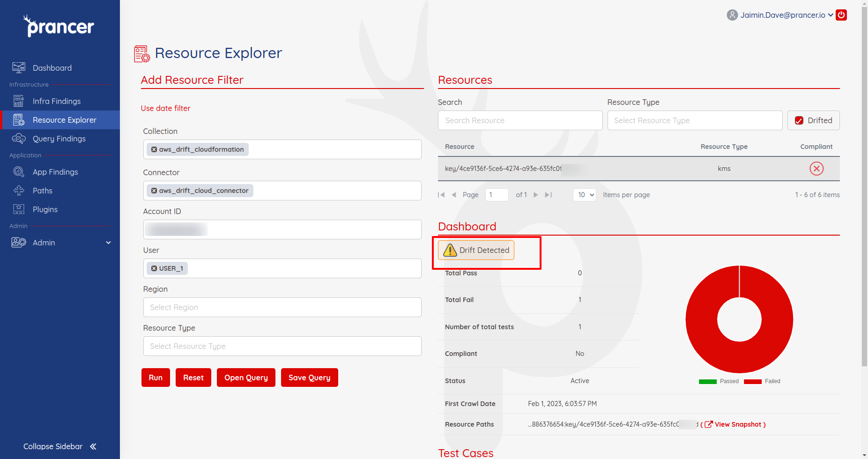Screen dimensions: 868x459
Task: Click the Use date filter link
Action: tap(166, 108)
